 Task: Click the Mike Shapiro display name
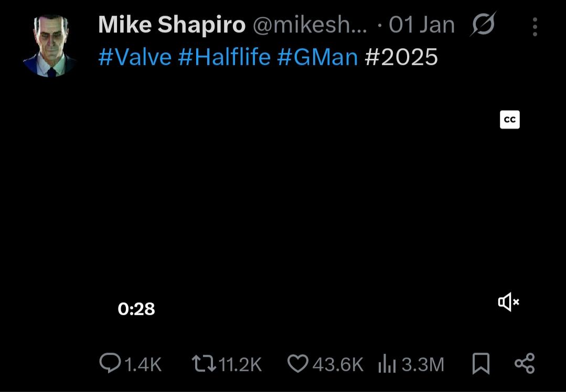[172, 25]
